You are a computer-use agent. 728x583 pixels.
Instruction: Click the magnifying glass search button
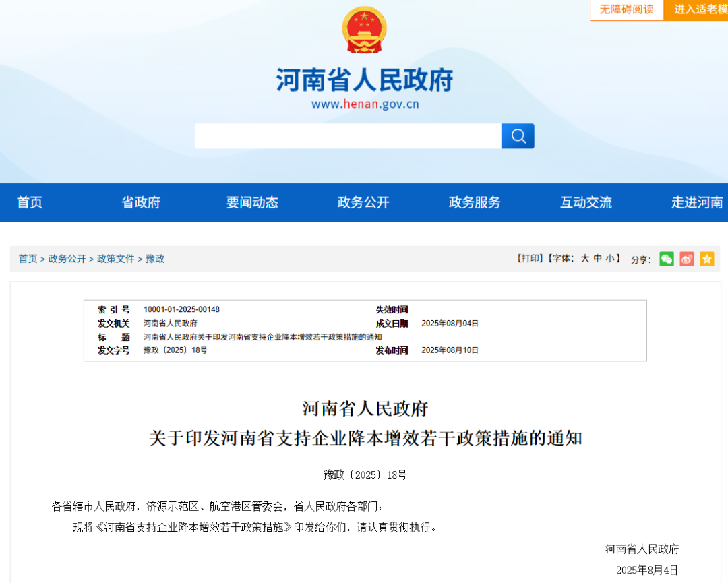tap(518, 135)
